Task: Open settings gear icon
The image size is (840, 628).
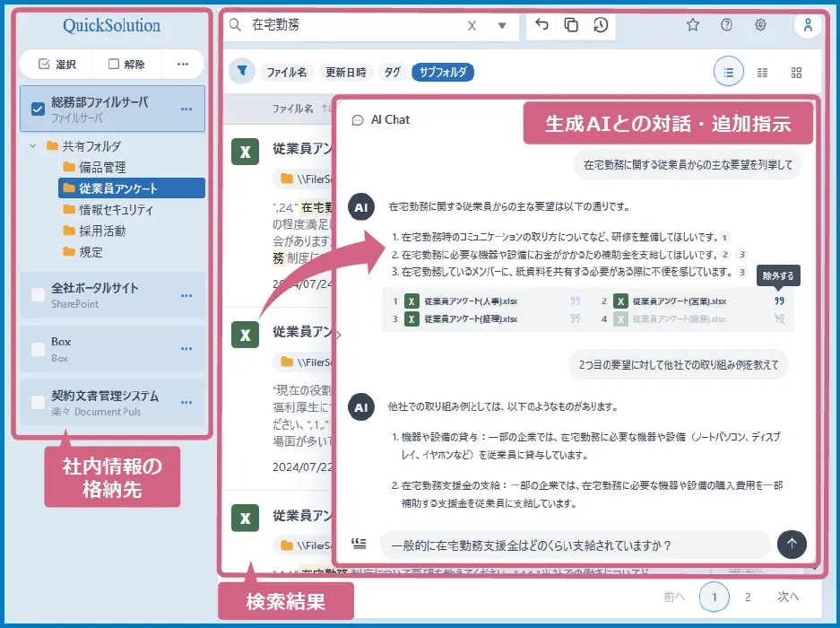Action: [760, 24]
